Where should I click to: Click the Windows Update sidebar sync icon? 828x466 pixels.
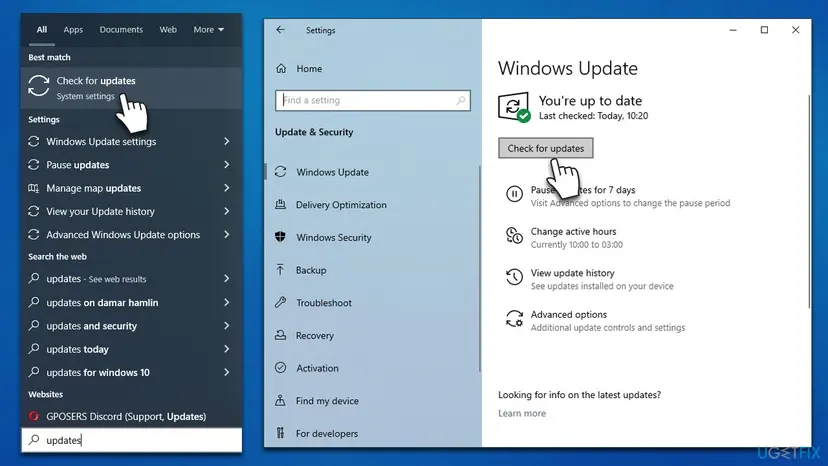pyautogui.click(x=280, y=172)
